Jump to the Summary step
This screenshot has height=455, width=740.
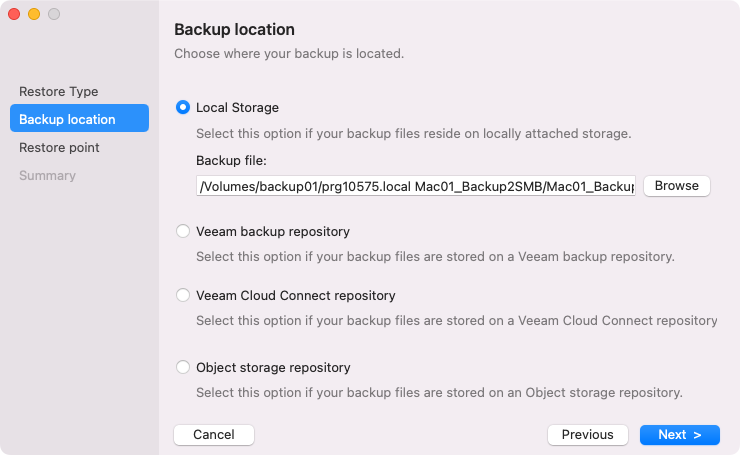(x=47, y=175)
